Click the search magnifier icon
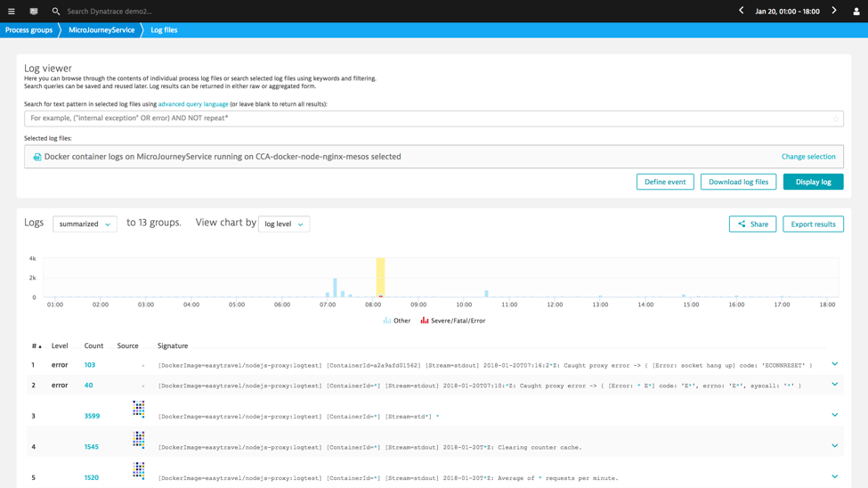This screenshot has width=868, height=488. [56, 11]
